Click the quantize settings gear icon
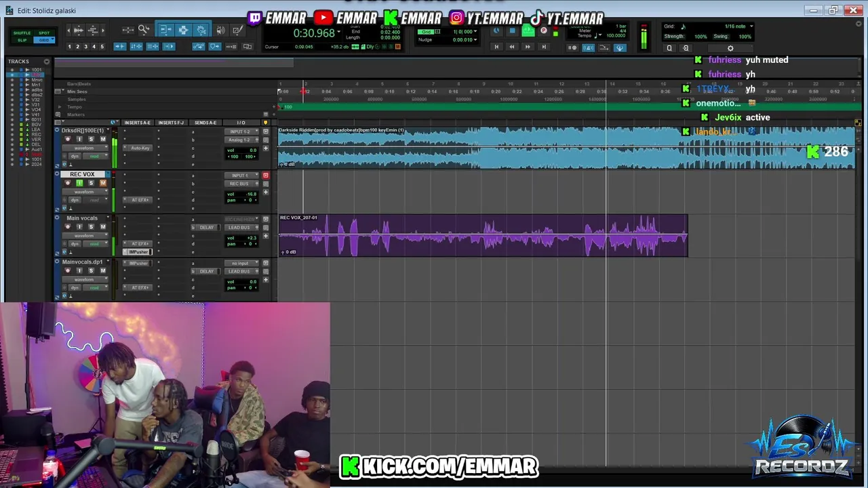 730,48
